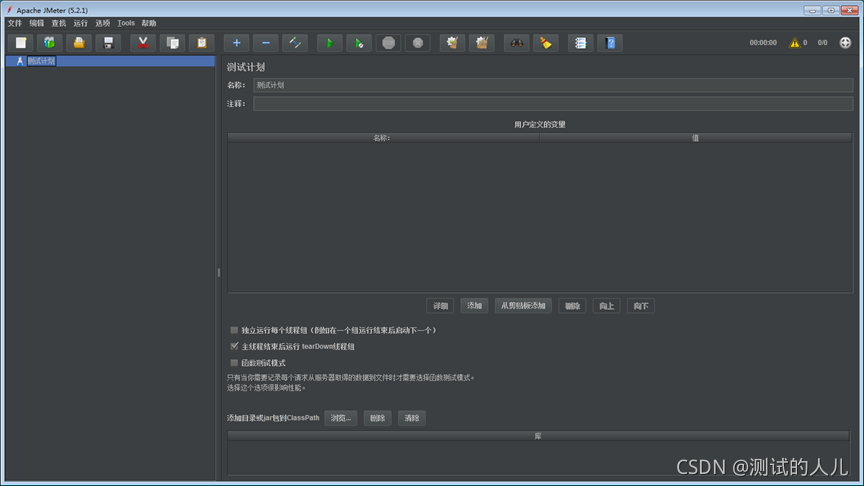Click the 清除 ClassPath button
The image size is (864, 486).
(x=412, y=418)
